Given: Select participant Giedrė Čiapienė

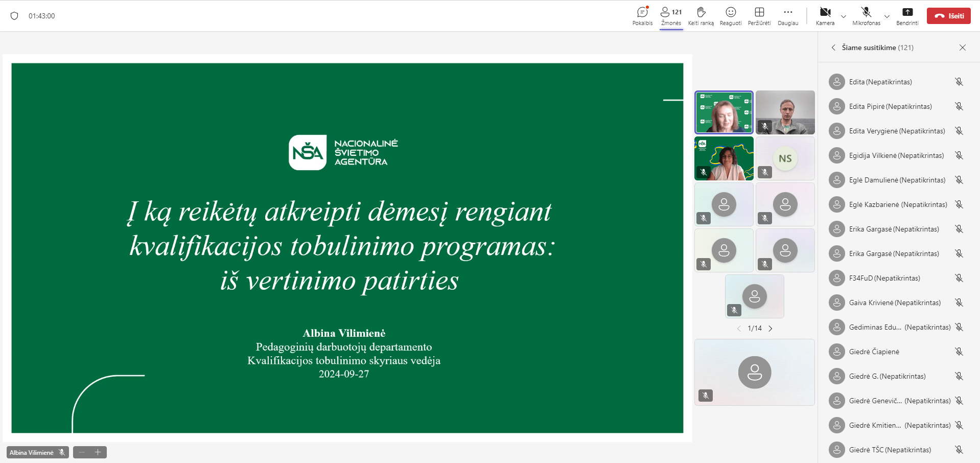Looking at the screenshot, I should (x=874, y=352).
